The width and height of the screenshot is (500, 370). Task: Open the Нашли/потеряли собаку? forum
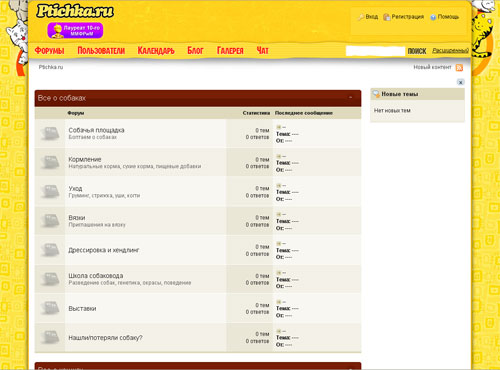coord(105,338)
